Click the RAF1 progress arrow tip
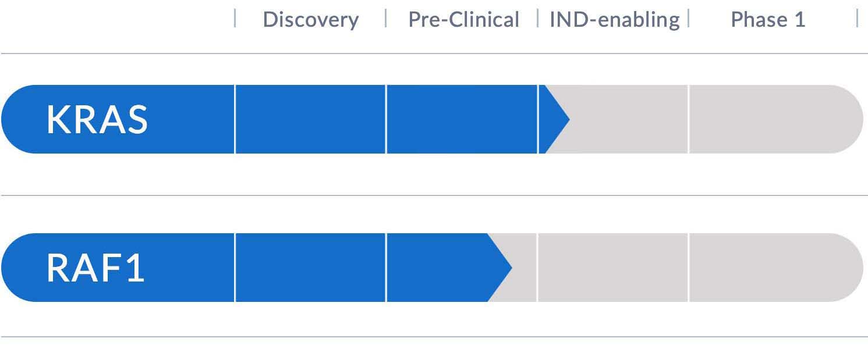 [501, 268]
